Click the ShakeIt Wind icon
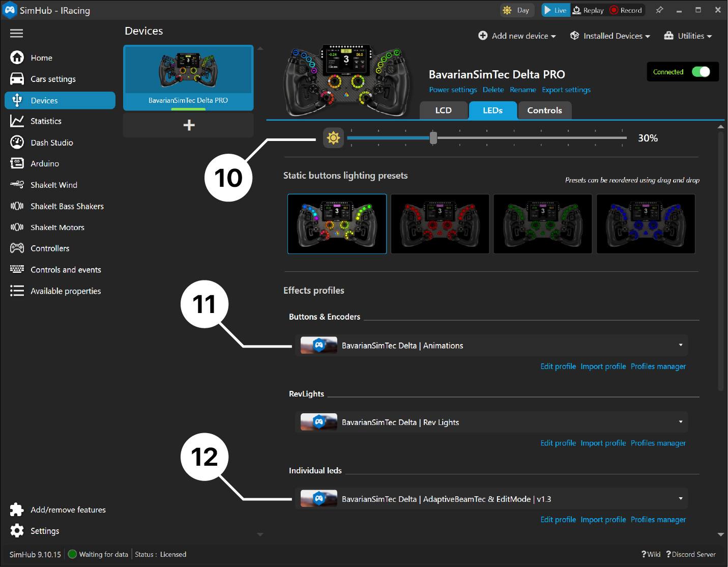 [17, 185]
